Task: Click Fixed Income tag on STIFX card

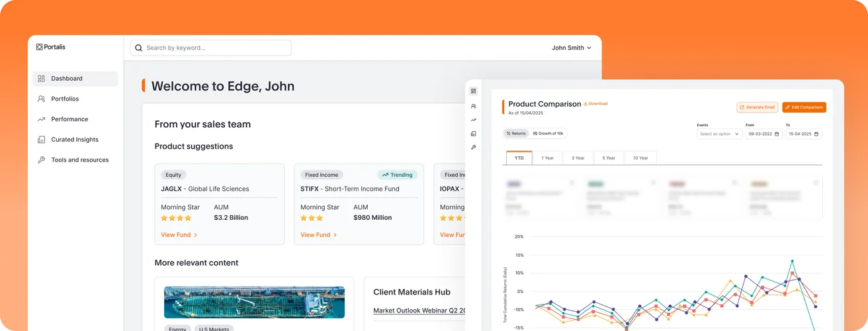Action: pos(322,175)
